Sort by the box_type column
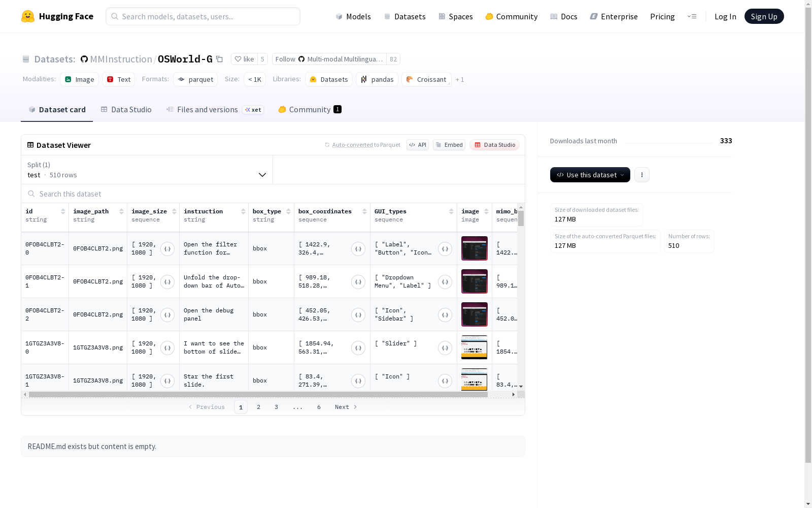The image size is (812, 508). click(x=288, y=211)
